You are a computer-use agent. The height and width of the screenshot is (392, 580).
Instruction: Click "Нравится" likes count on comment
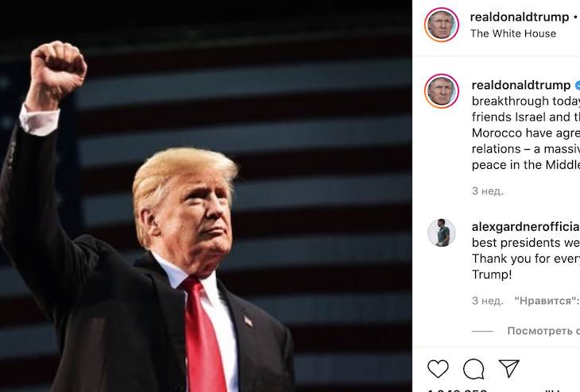(547, 301)
